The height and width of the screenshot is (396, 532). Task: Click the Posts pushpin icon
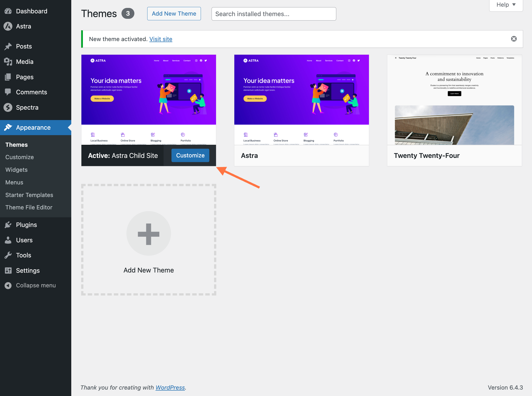pyautogui.click(x=8, y=46)
